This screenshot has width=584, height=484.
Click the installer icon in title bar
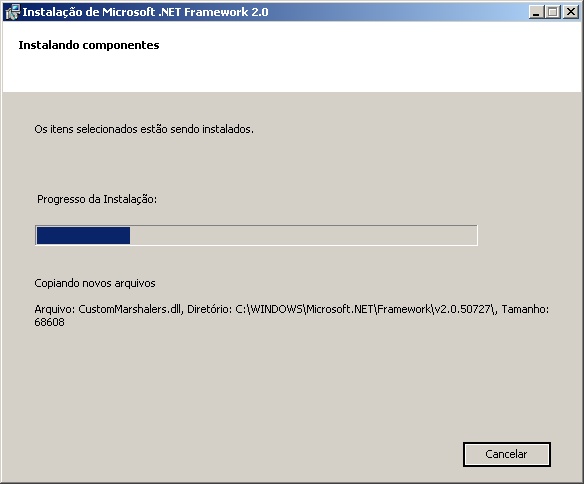tap(12, 12)
